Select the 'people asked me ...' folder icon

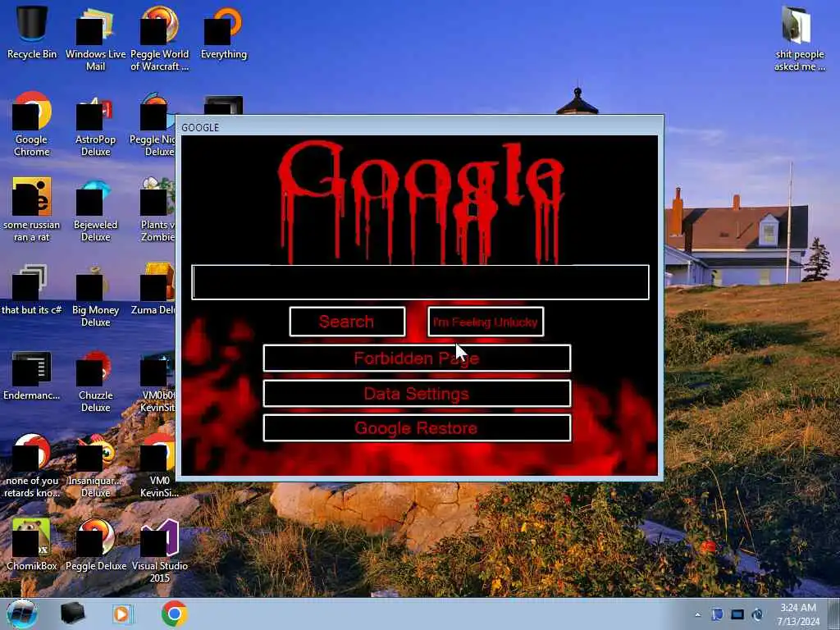point(799,39)
